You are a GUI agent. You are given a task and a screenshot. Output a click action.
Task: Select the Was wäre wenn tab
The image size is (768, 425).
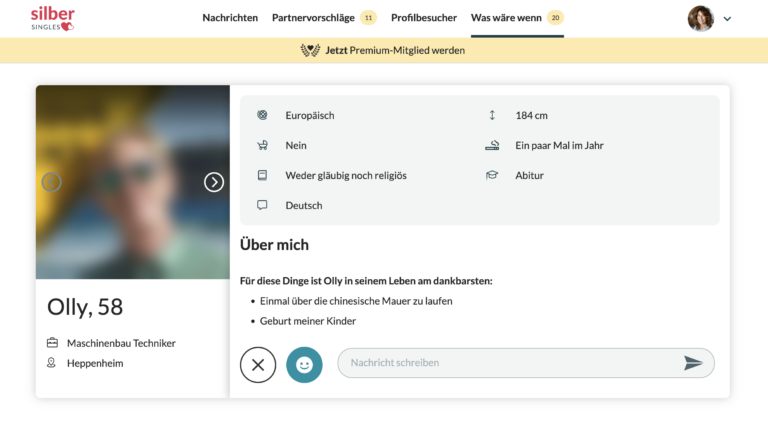tap(507, 18)
